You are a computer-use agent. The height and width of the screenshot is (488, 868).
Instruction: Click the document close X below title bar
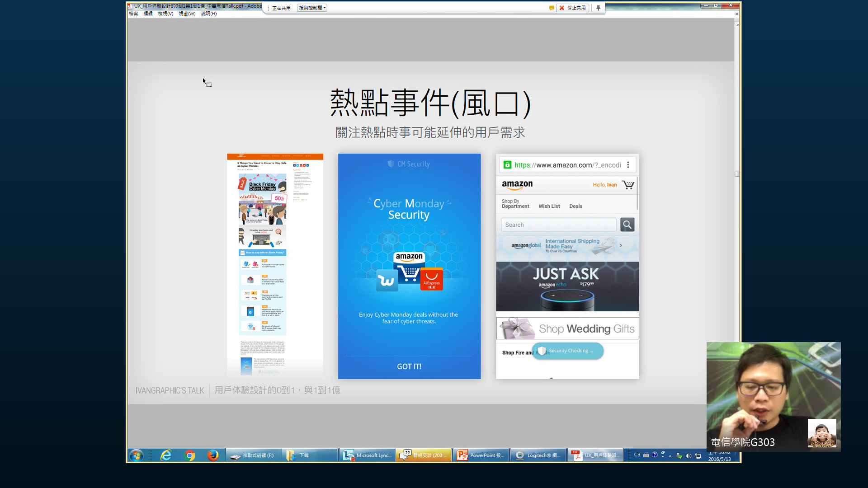coord(736,14)
